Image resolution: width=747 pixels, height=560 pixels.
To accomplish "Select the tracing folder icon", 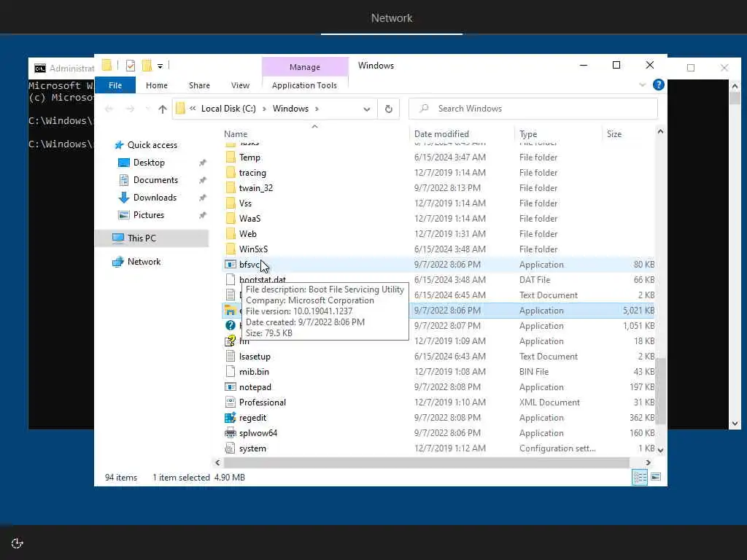I will (231, 172).
